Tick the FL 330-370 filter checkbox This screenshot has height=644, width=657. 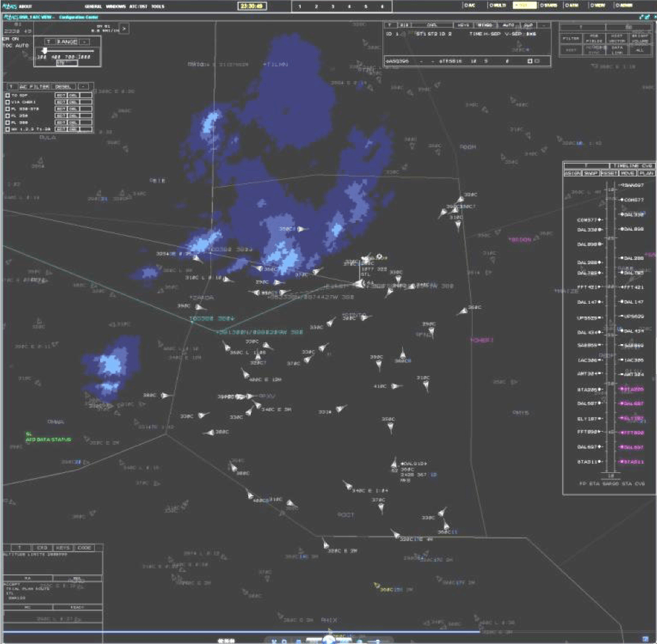click(x=7, y=109)
